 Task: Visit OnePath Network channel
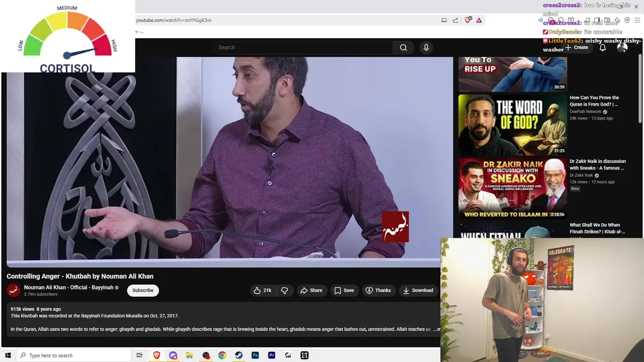585,112
